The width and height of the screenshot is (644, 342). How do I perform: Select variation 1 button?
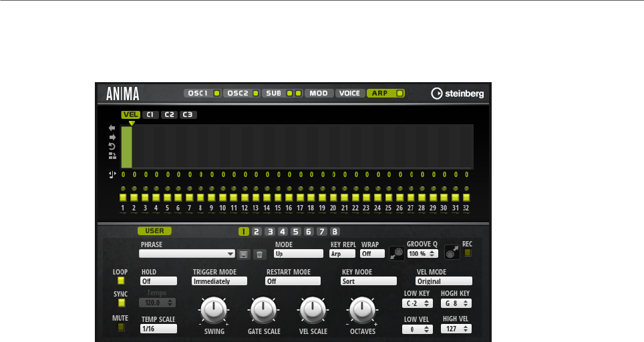pyautogui.click(x=244, y=232)
